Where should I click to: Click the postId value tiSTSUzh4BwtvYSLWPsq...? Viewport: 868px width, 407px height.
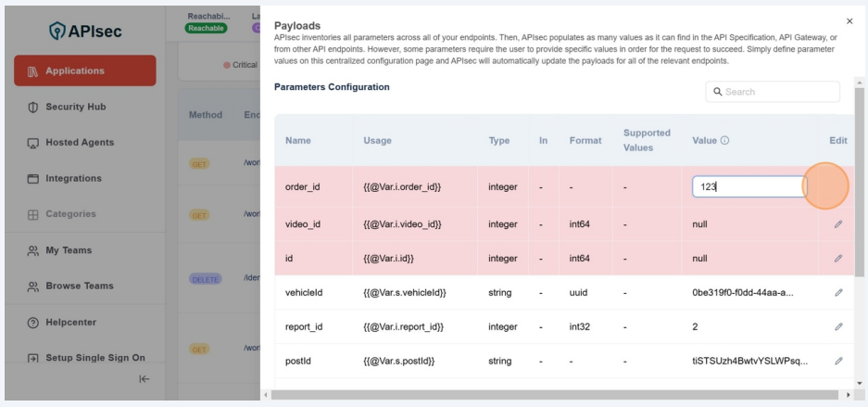click(749, 361)
